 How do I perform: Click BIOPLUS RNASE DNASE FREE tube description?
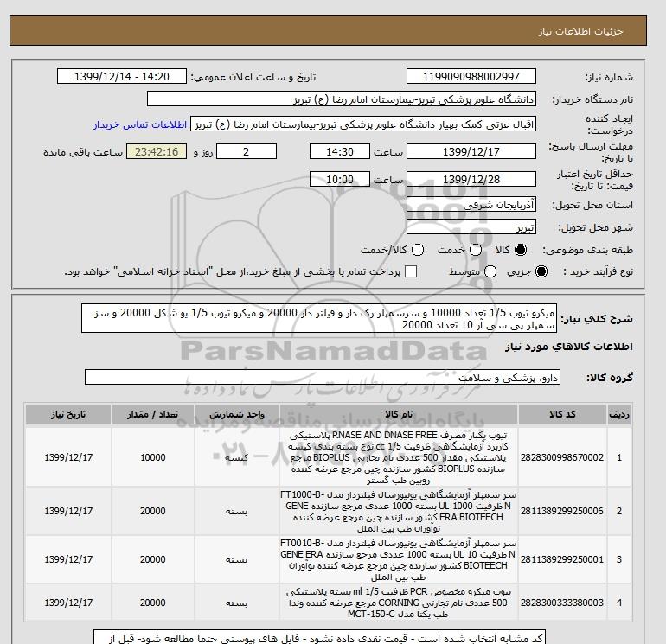point(399,457)
